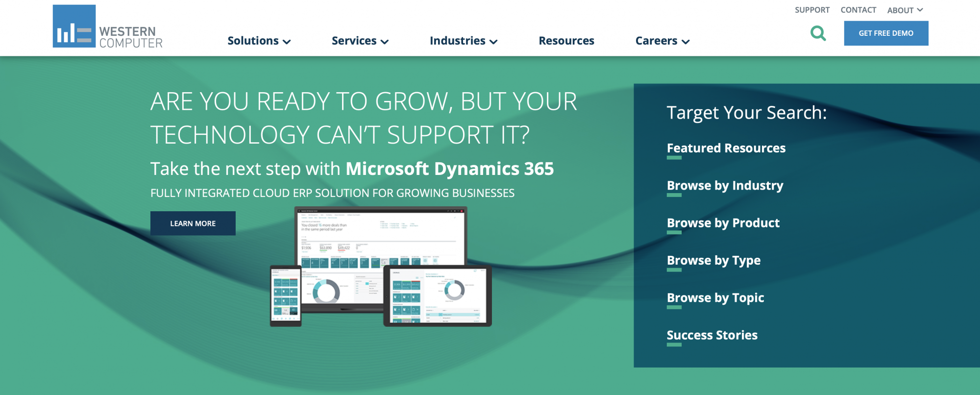980x395 pixels.
Task: Expand the Careers dropdown menu
Action: (662, 41)
